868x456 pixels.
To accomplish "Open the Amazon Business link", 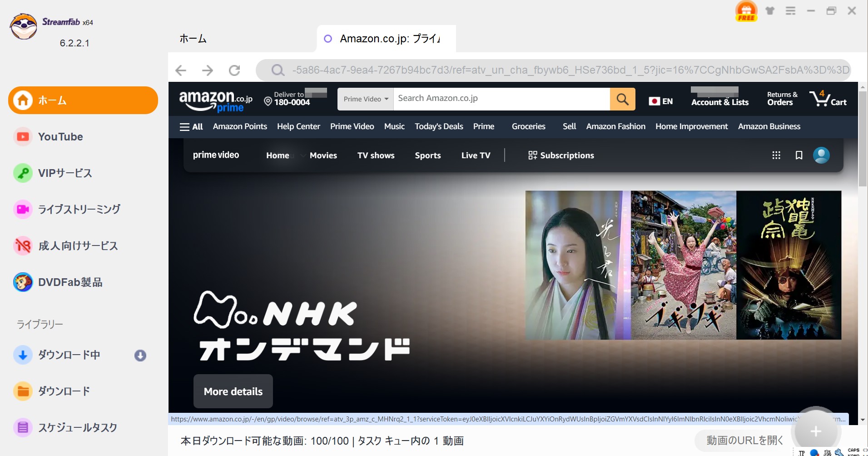I will pos(769,127).
